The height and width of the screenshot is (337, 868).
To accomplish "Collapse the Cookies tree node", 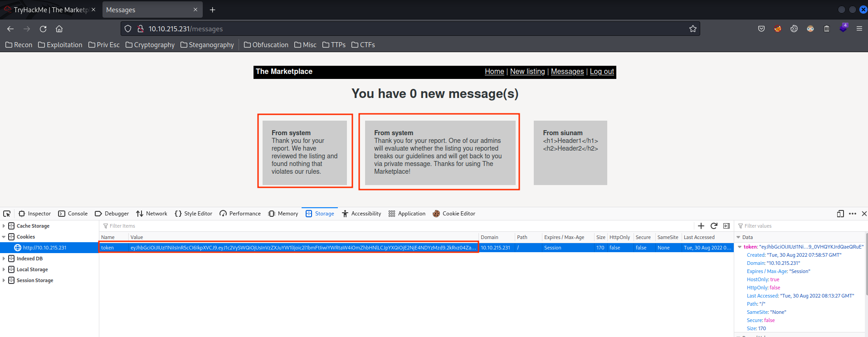I will 4,237.
